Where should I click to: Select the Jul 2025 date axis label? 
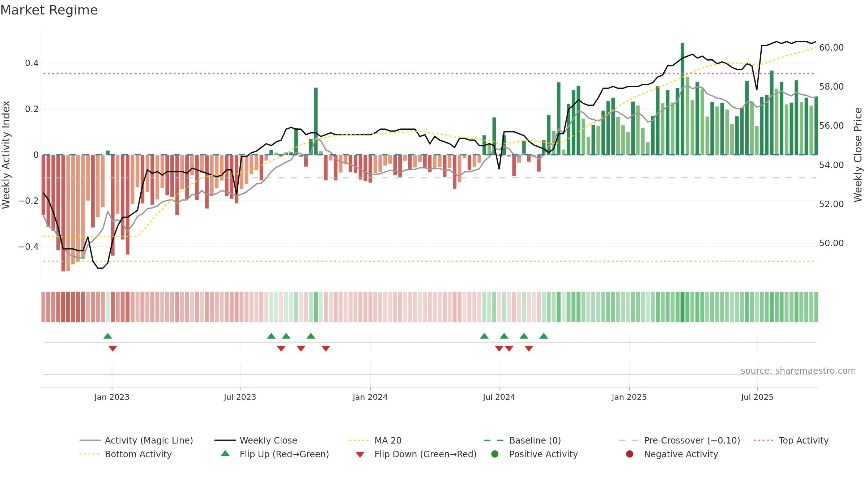coord(757,397)
